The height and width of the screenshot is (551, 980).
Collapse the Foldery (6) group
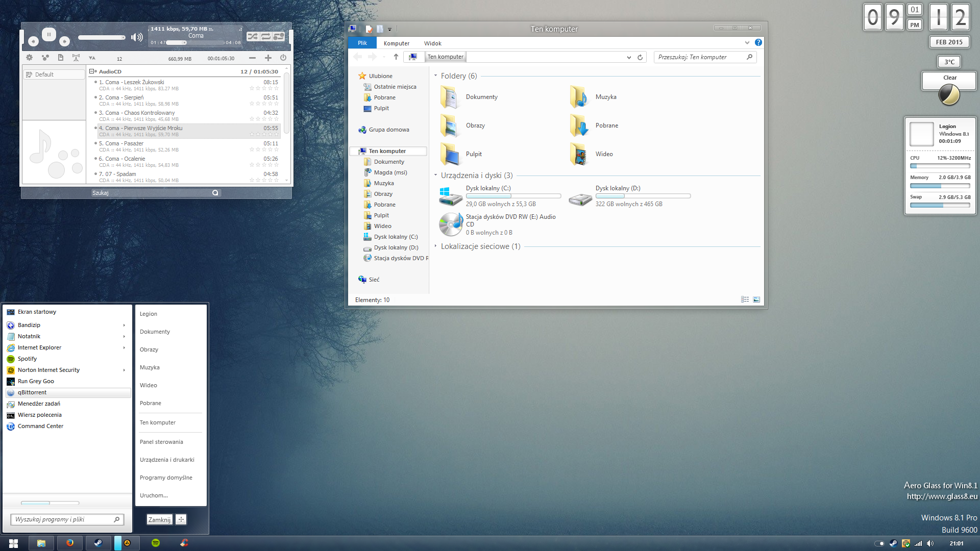tap(436, 76)
